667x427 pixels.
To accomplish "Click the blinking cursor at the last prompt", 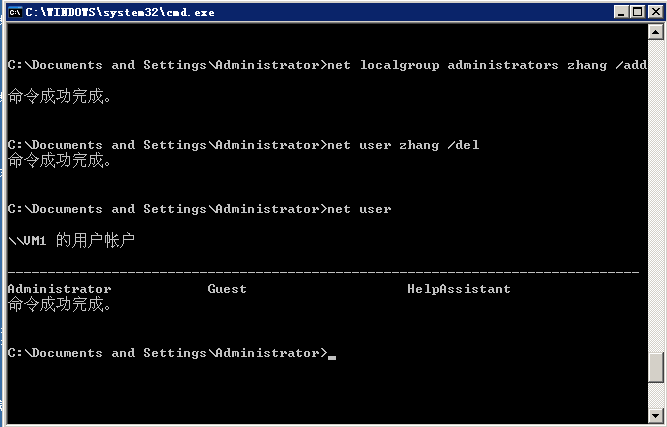I will click(332, 355).
